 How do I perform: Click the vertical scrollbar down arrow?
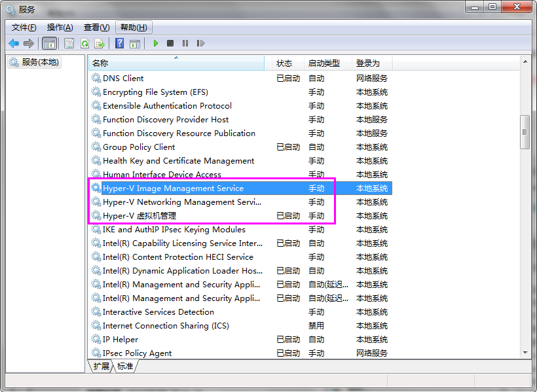click(x=525, y=353)
